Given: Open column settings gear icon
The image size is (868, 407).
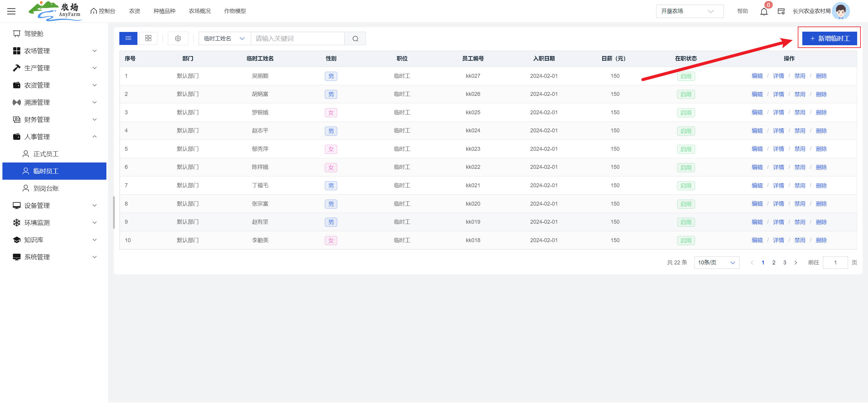Looking at the screenshot, I should click(178, 38).
